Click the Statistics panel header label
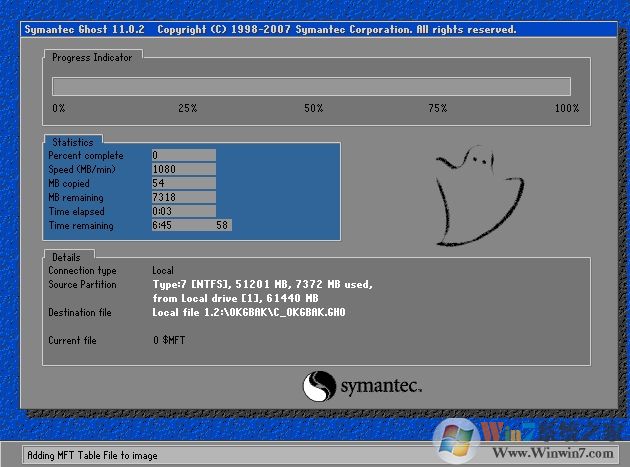The width and height of the screenshot is (630, 467). [73, 143]
